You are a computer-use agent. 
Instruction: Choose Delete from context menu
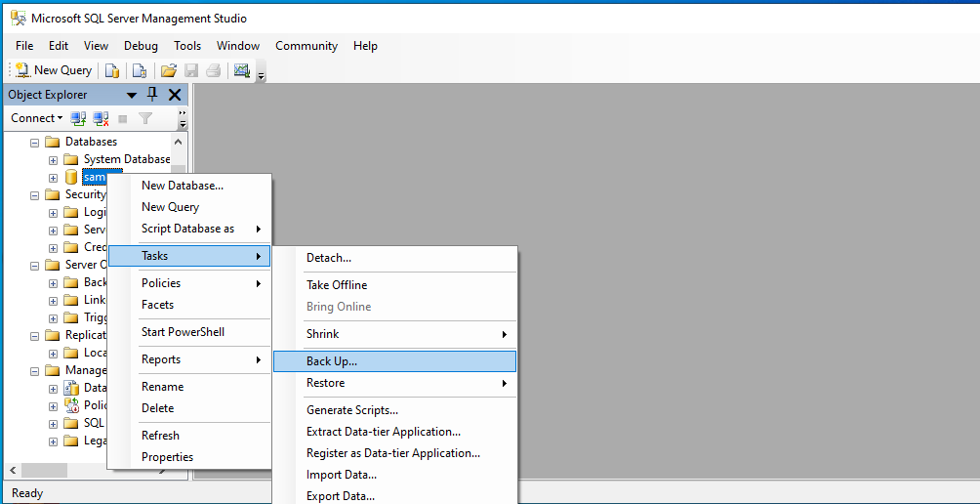tap(189, 408)
